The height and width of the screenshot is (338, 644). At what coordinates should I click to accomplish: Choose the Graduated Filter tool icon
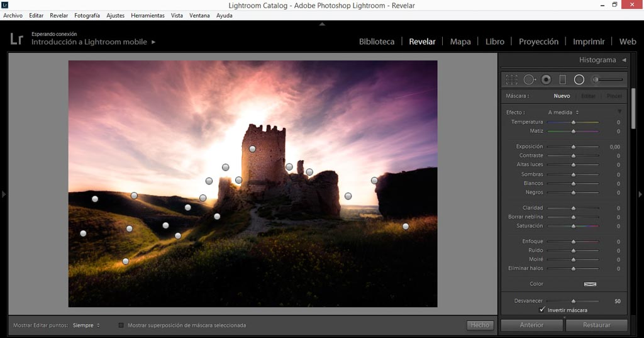563,79
